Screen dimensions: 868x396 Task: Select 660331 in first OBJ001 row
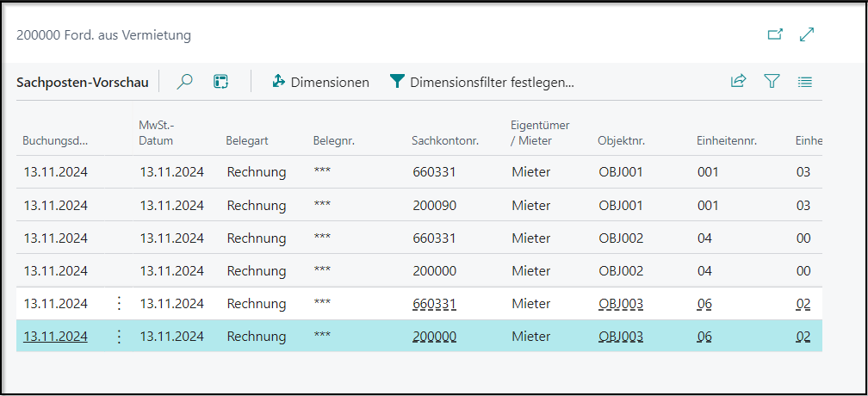pos(435,172)
